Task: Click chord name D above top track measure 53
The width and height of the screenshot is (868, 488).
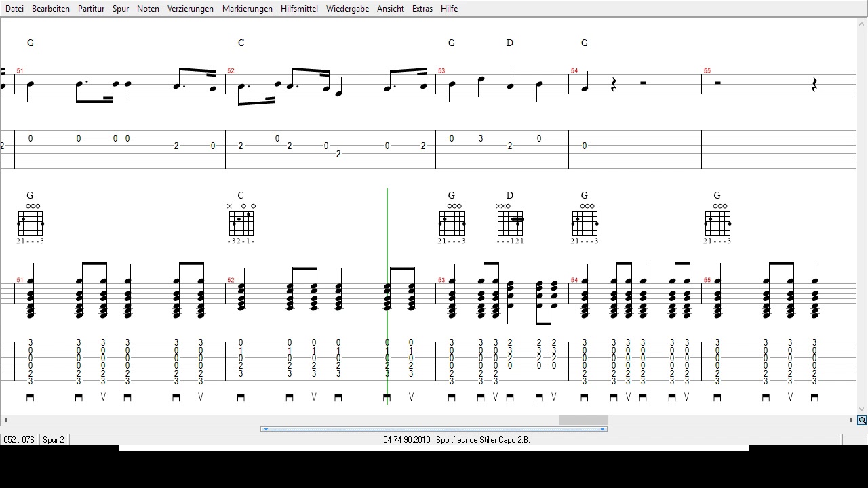Action: point(510,43)
